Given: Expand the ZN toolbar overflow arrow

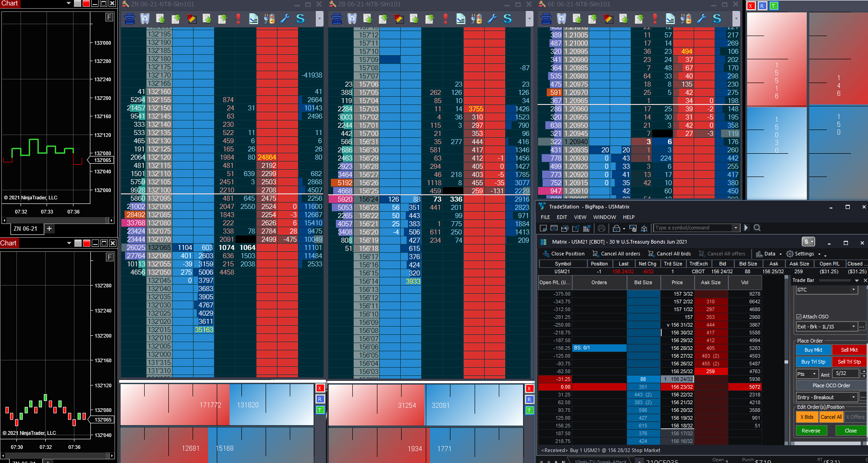Looking at the screenshot, I should click(x=319, y=19).
